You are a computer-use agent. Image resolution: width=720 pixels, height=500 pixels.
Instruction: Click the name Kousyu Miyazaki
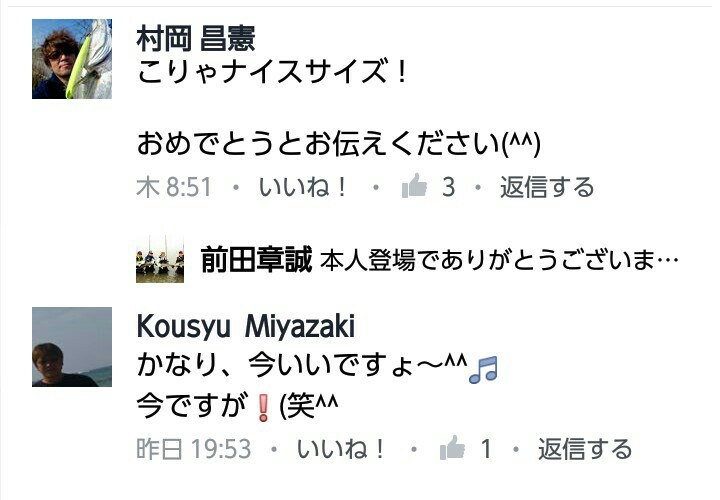(246, 328)
